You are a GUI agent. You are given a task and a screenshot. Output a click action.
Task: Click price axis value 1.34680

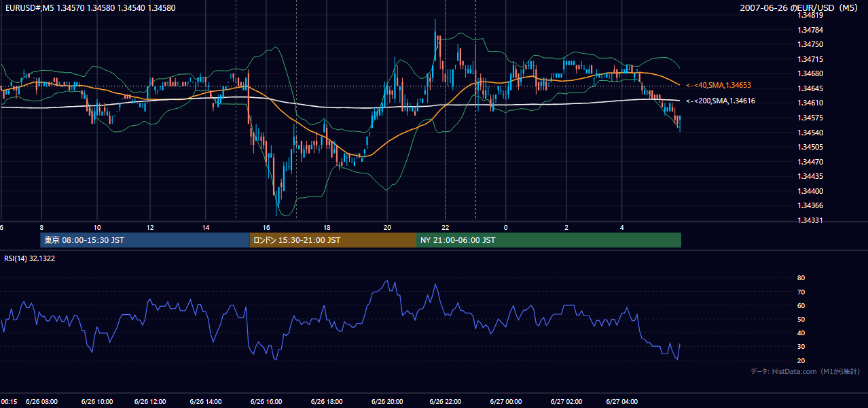(811, 73)
